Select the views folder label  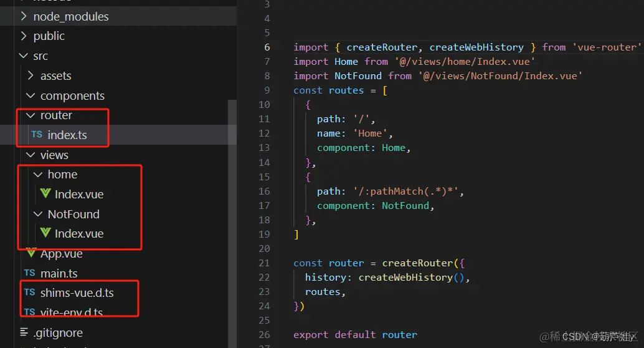[54, 155]
